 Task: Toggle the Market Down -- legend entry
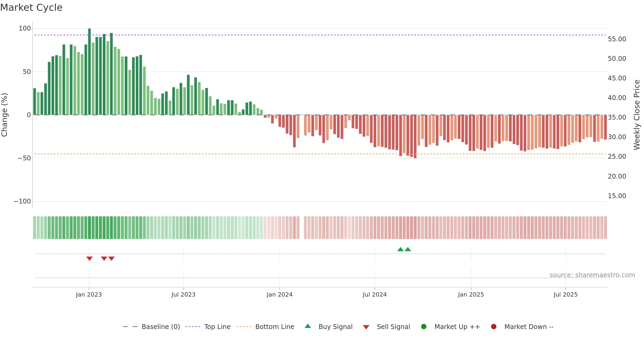click(522, 327)
